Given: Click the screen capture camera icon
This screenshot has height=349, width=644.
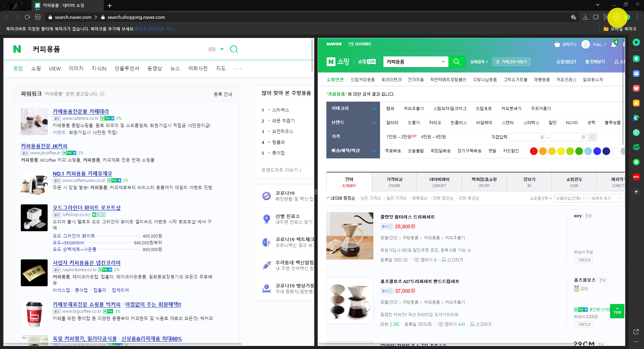Looking at the screenshot, I should click(606, 17).
